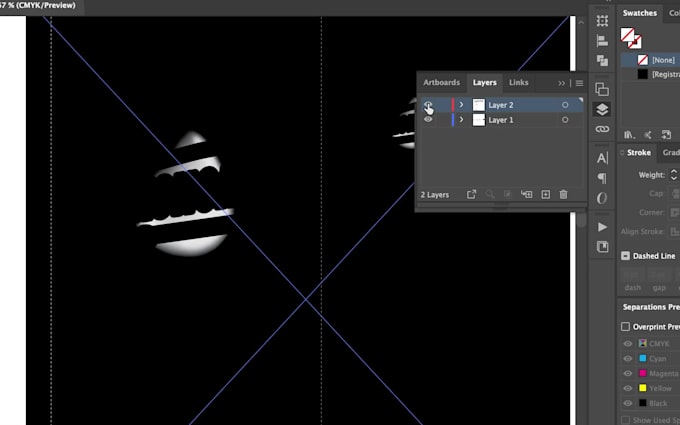680x425 pixels.
Task: Click add selected colors icon in Swatches
Action: click(666, 135)
